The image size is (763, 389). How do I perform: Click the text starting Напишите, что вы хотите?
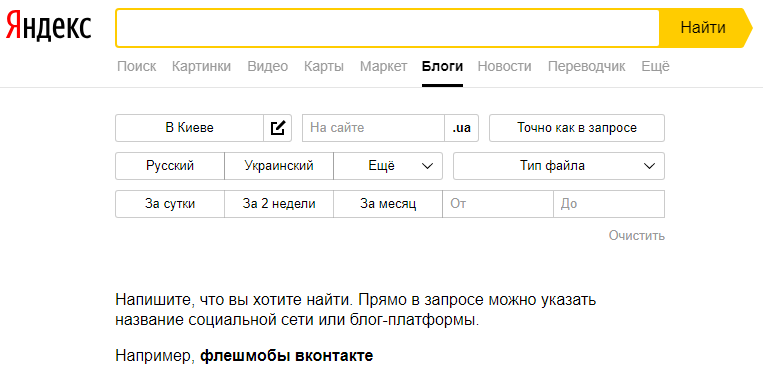(356, 310)
